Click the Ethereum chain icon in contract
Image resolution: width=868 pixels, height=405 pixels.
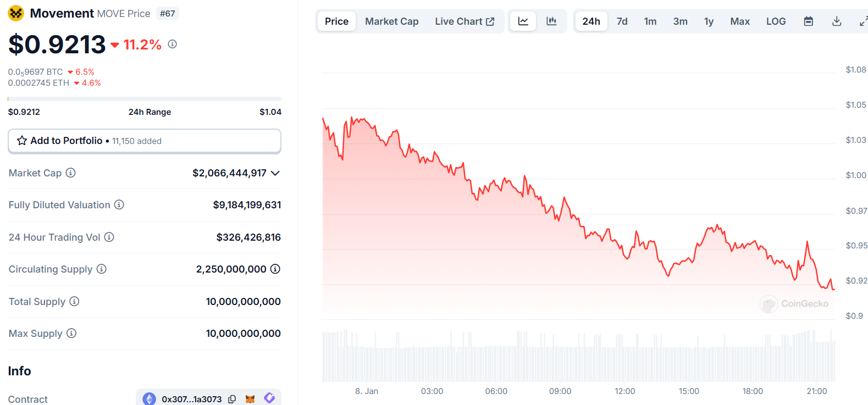tap(149, 399)
